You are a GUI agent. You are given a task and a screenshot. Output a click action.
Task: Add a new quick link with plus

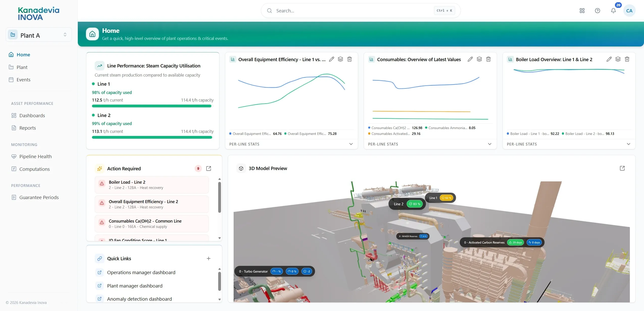209,258
